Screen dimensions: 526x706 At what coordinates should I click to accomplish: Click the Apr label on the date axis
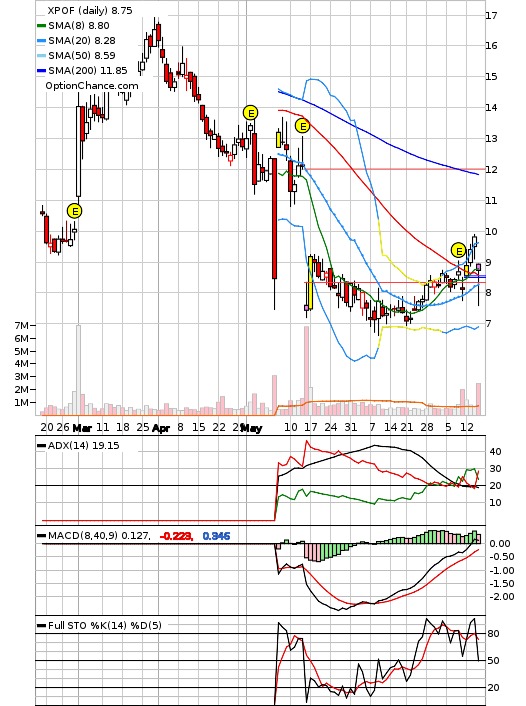[161, 428]
